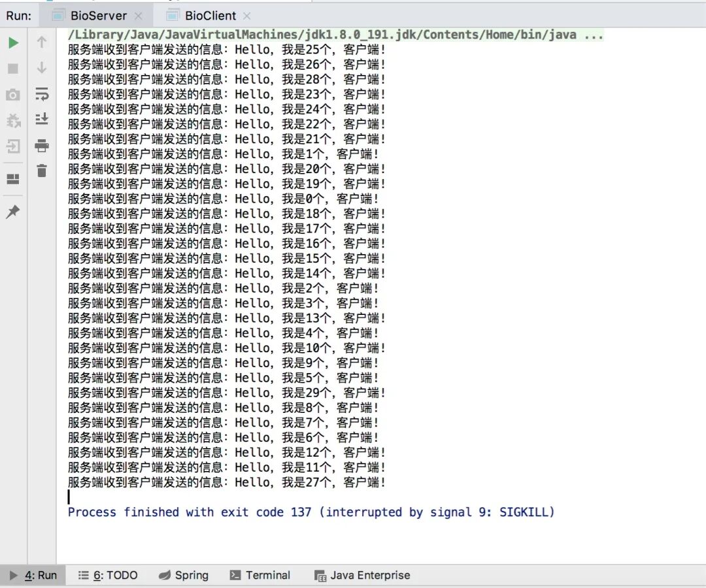This screenshot has height=588, width=706.
Task: Open the Spring tool window
Action: point(184,576)
